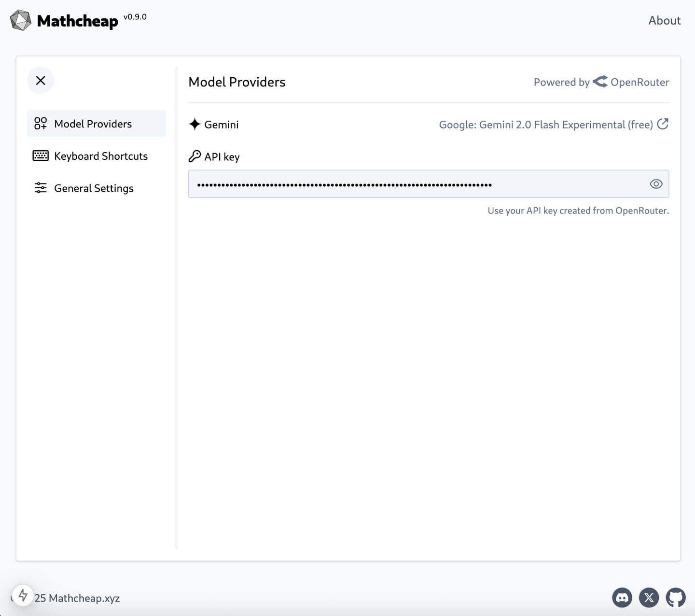
Task: Click the Gemini sparkle icon
Action: pyautogui.click(x=195, y=124)
